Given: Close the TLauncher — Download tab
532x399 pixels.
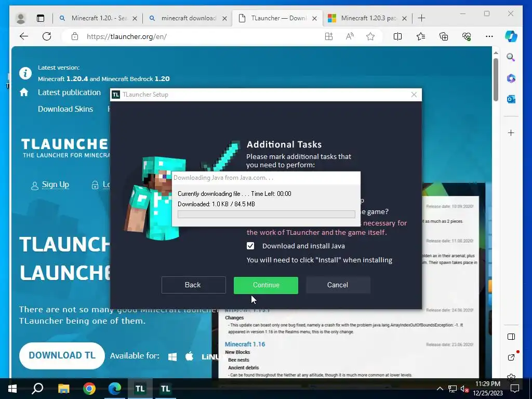Looking at the screenshot, I should (x=314, y=18).
